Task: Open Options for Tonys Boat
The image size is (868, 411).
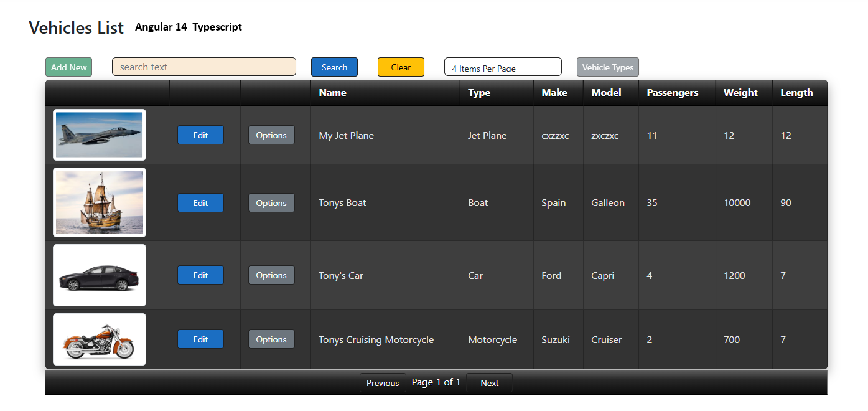Action: coord(271,203)
